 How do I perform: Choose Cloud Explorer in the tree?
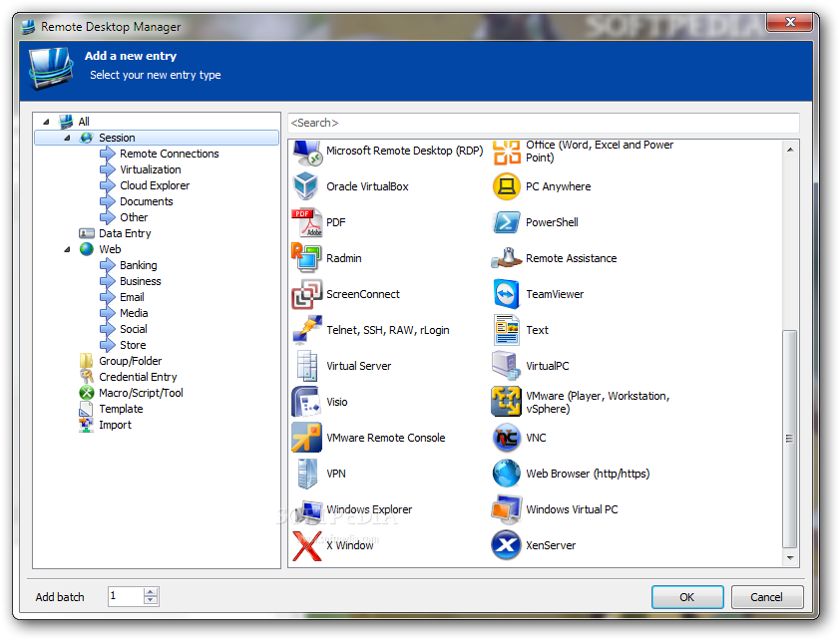click(x=155, y=185)
